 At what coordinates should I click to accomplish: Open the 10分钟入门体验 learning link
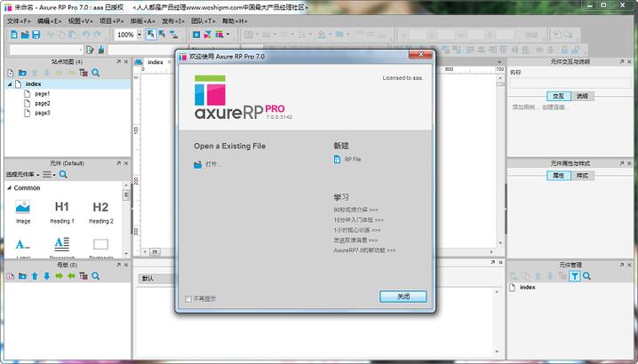[x=358, y=220]
